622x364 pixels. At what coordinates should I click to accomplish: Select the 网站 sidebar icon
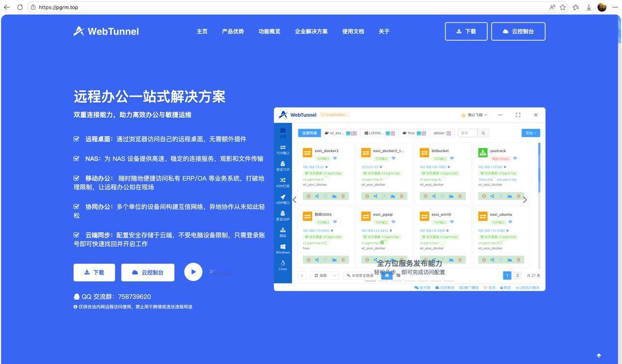(x=283, y=232)
